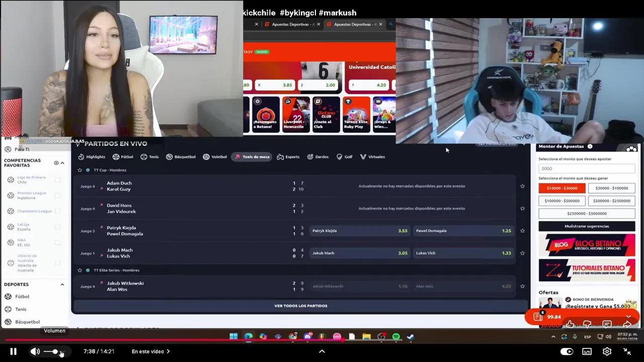Open the Esports live tab
The height and width of the screenshot is (362, 644).
click(288, 157)
